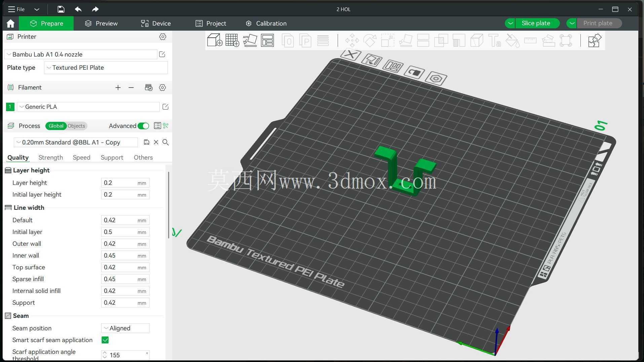Click the plate lock icon

(x=414, y=72)
